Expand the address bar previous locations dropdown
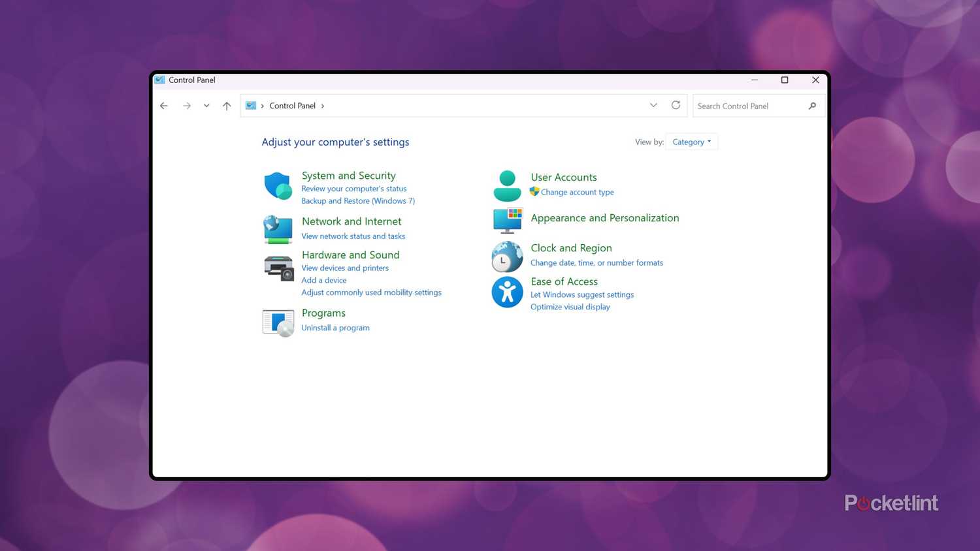This screenshot has width=980, height=551. (x=653, y=105)
